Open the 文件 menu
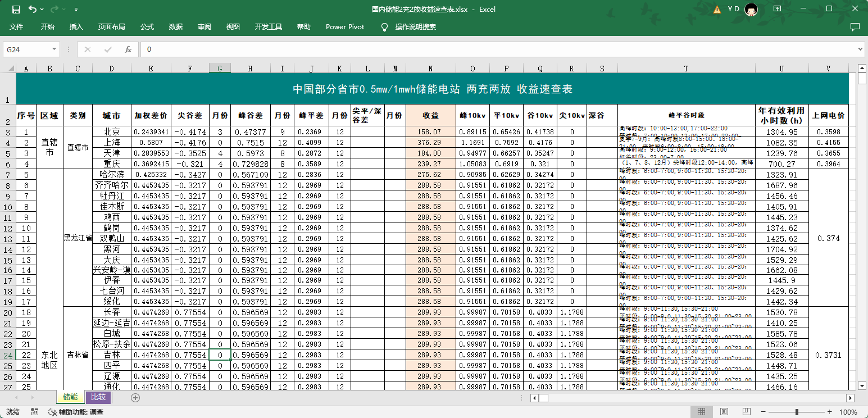 pos(16,27)
